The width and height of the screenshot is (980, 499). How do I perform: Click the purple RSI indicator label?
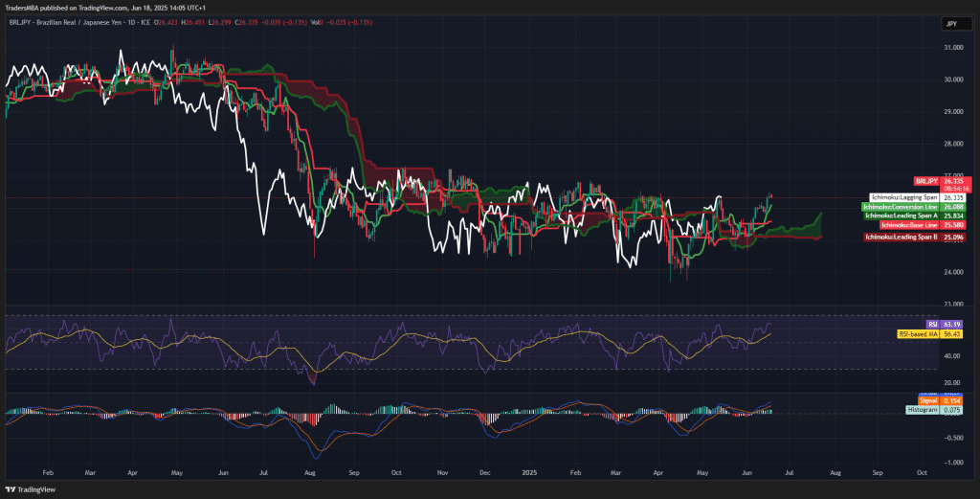coord(931,325)
